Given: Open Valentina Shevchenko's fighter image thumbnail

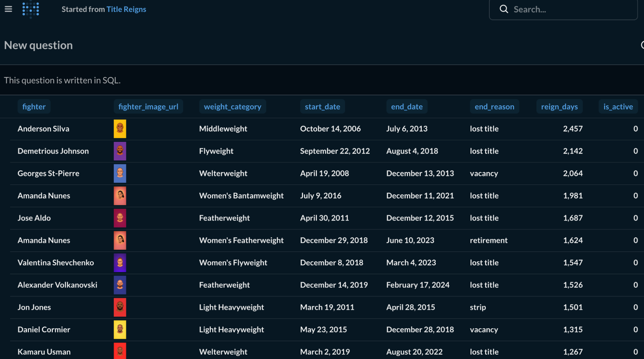Looking at the screenshot, I should click(x=120, y=263).
